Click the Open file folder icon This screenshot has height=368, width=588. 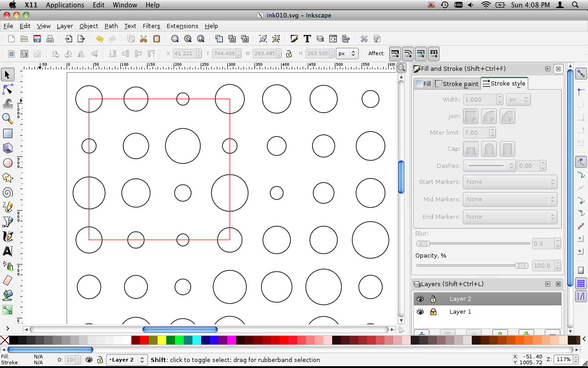point(24,39)
